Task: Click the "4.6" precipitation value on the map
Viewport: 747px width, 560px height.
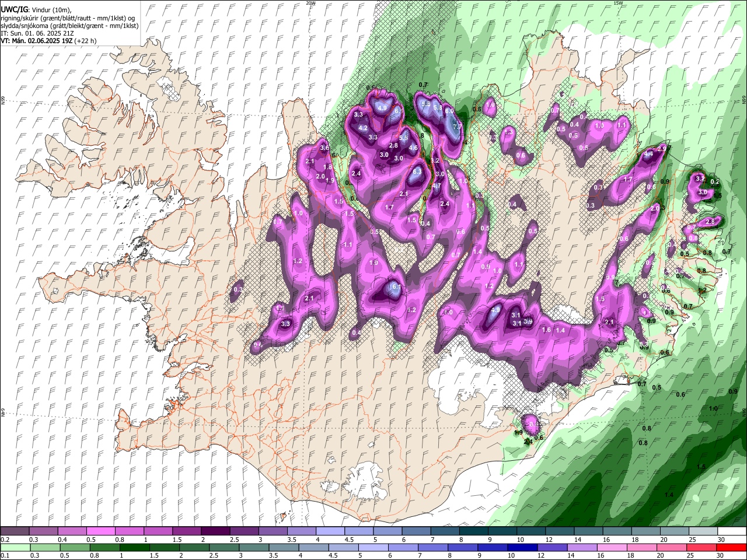Action: click(x=413, y=148)
